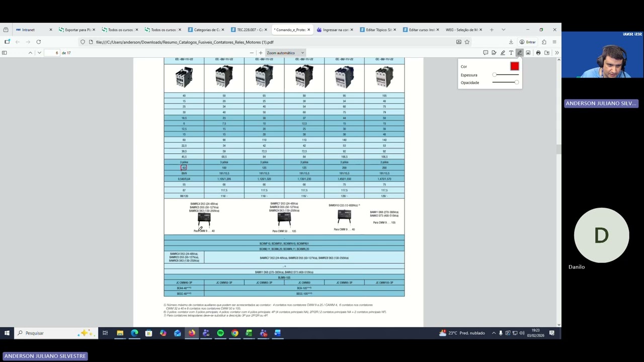
Task: Show hidden system tray icons chevron
Action: [x=494, y=333]
